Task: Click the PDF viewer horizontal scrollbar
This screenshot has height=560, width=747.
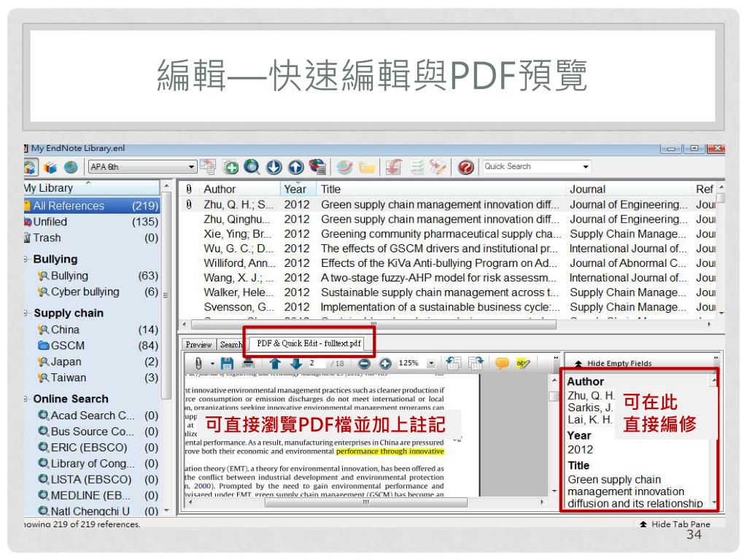Action: (365, 503)
